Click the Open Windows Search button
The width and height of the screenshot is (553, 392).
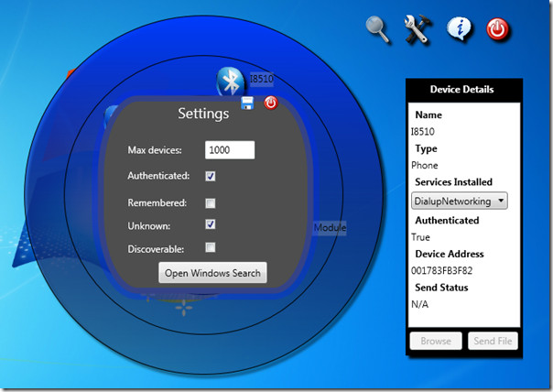(212, 273)
